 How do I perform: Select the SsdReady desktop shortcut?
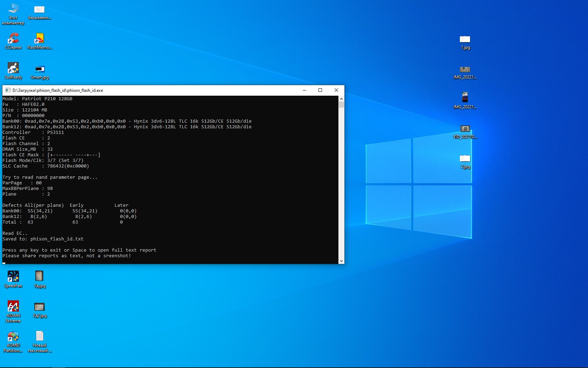coord(13,71)
